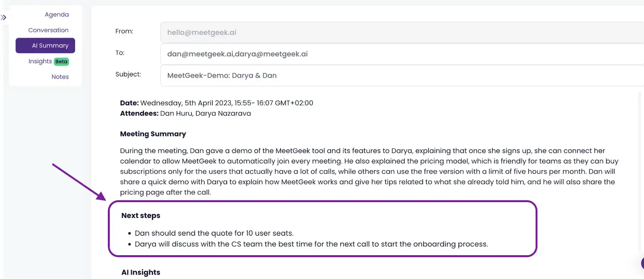The image size is (644, 279).
Task: Select the 'Darya will discuss with CS team' bullet
Action: click(x=311, y=244)
